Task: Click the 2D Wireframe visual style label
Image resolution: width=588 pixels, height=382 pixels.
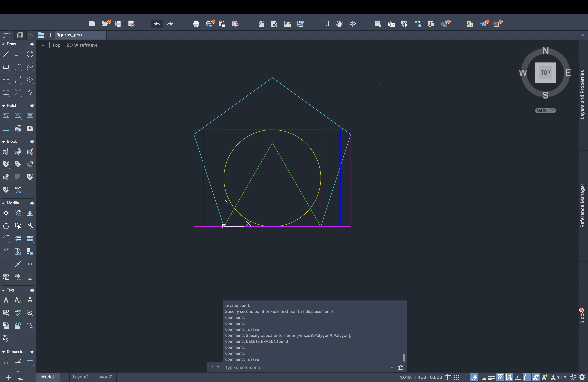Action: click(x=82, y=45)
